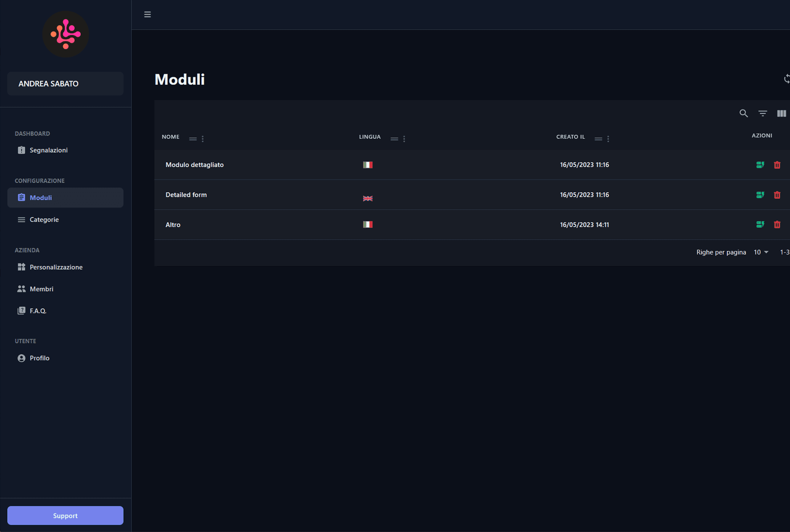Screen dimensions: 790x532
Task: Click the drag handle of the LINGUA column
Action: pyautogui.click(x=394, y=139)
